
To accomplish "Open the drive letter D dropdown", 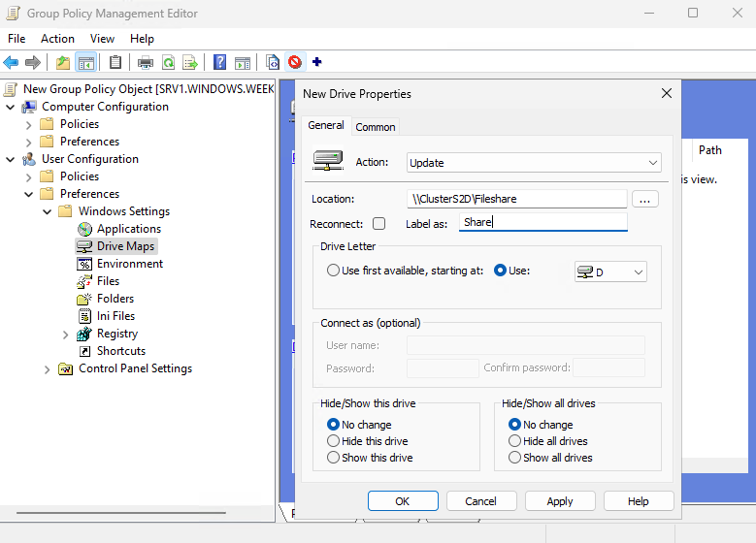I will 610,272.
